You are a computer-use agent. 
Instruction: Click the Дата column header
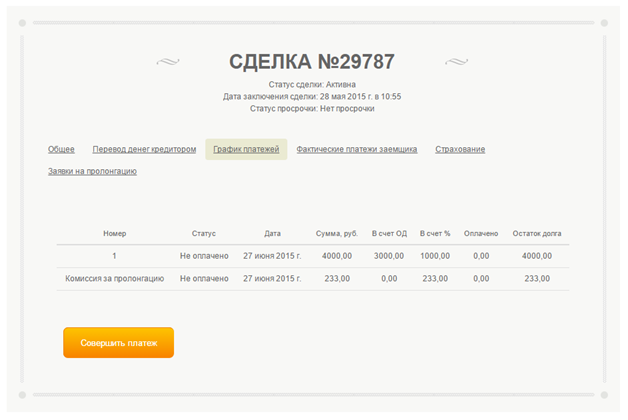click(272, 233)
